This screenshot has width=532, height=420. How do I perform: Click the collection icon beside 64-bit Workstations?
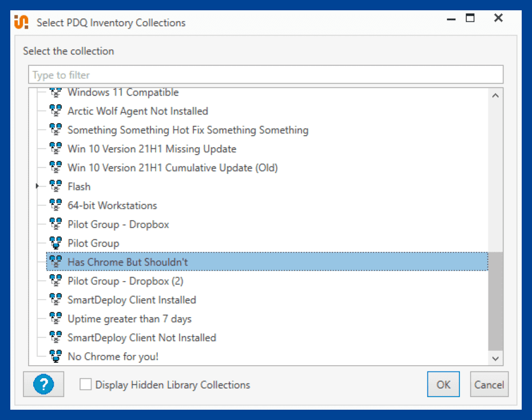pyautogui.click(x=55, y=205)
